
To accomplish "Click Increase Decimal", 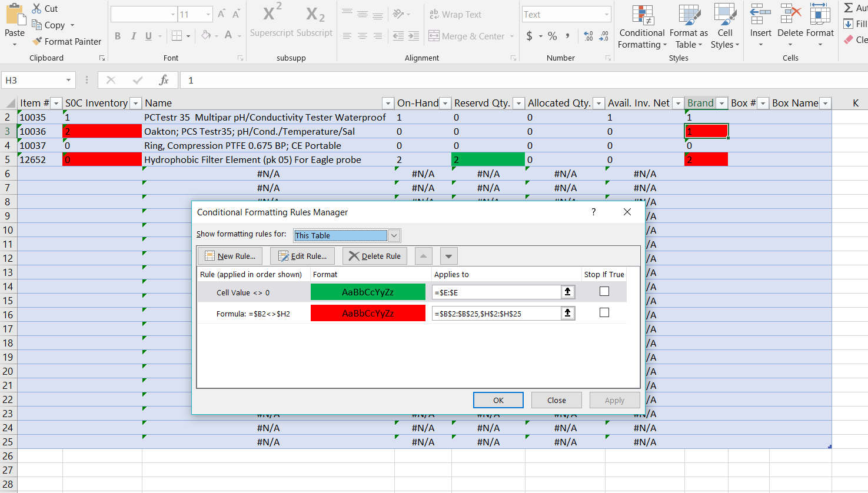I will 588,36.
